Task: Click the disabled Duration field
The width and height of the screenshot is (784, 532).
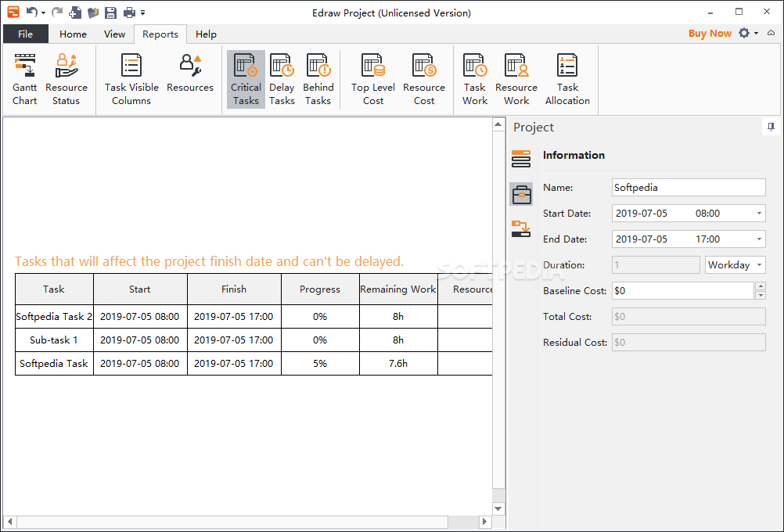Action: click(656, 265)
